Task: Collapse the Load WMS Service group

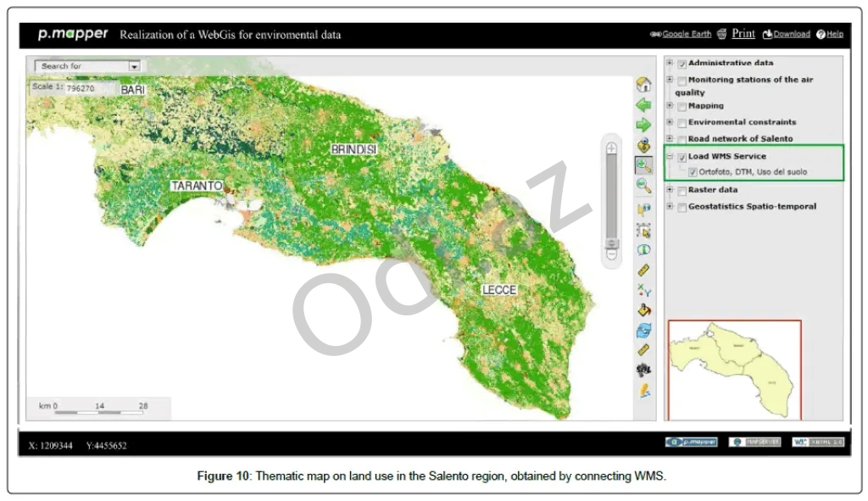Action: [670, 157]
